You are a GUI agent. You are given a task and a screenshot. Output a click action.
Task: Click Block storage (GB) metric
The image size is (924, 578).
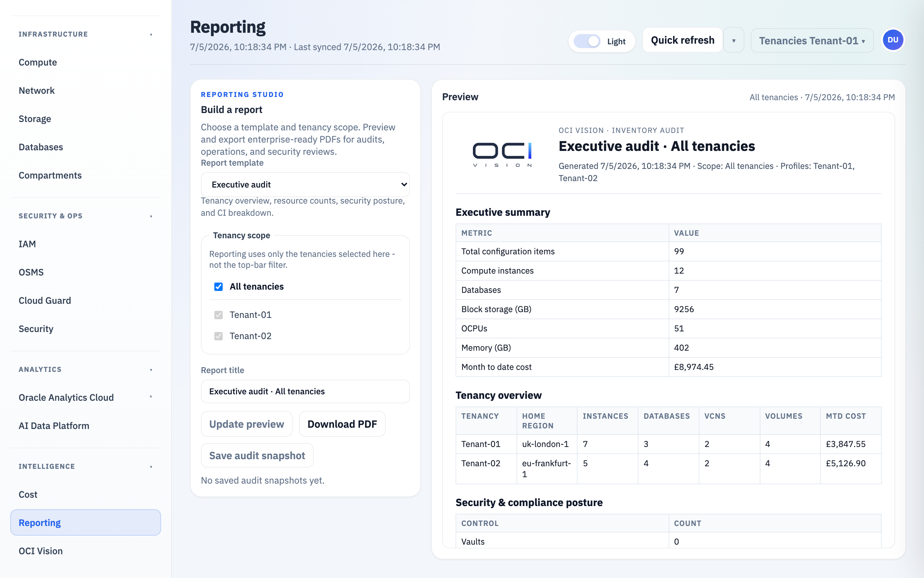[x=496, y=309]
